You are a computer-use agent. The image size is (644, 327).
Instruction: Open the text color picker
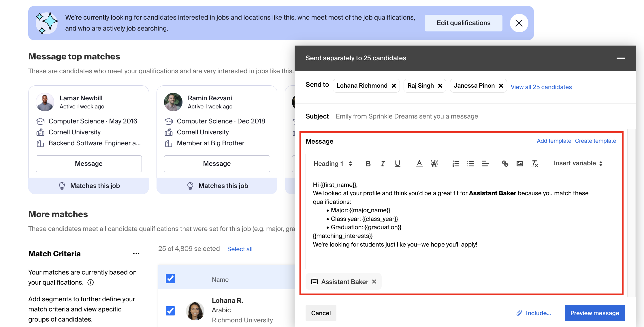(419, 163)
